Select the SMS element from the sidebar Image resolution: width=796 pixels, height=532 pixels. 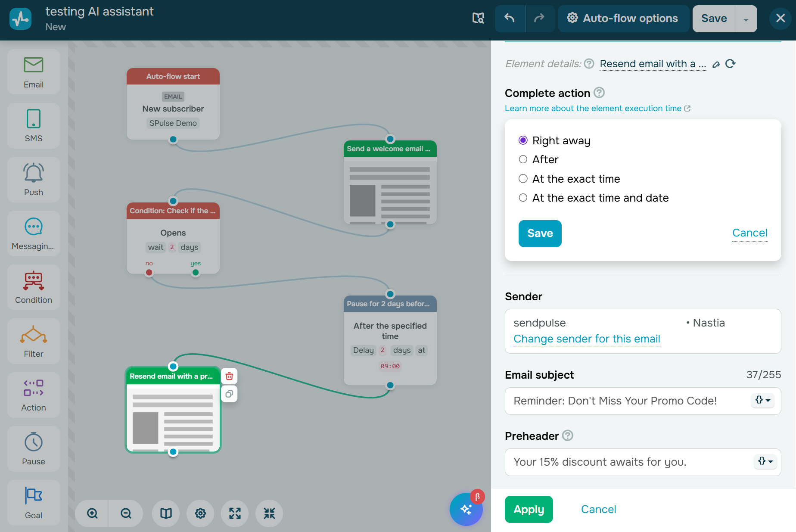point(33,125)
